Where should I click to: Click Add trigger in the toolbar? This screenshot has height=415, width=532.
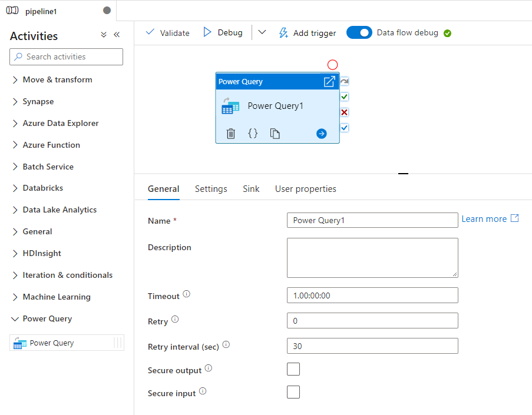tap(307, 33)
